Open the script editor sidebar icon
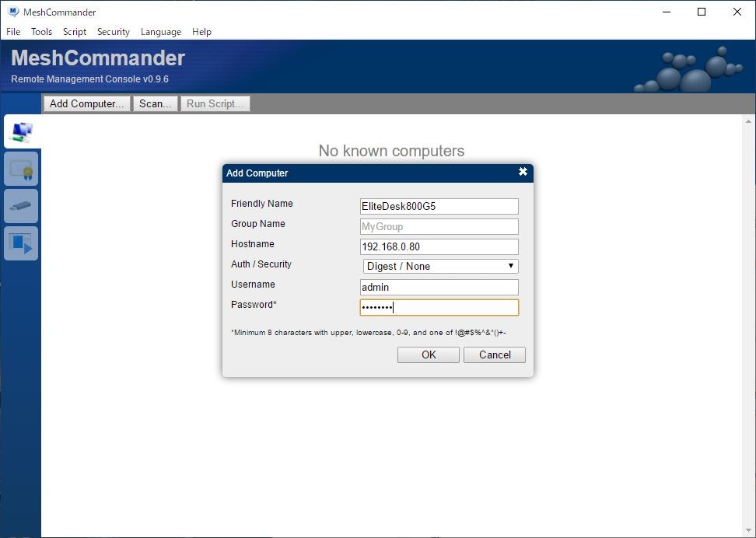This screenshot has width=756, height=538. tap(21, 243)
